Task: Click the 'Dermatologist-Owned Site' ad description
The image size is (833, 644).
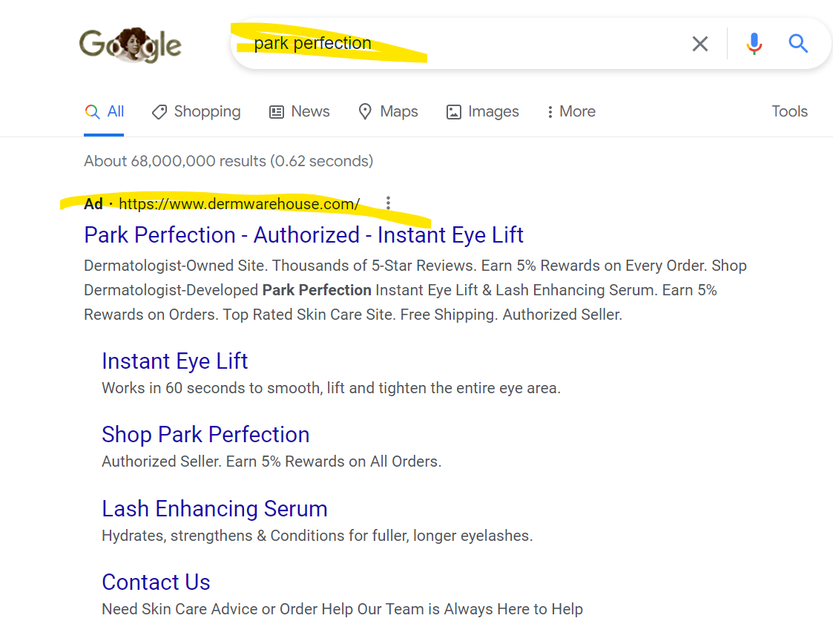Action: pyautogui.click(x=415, y=290)
